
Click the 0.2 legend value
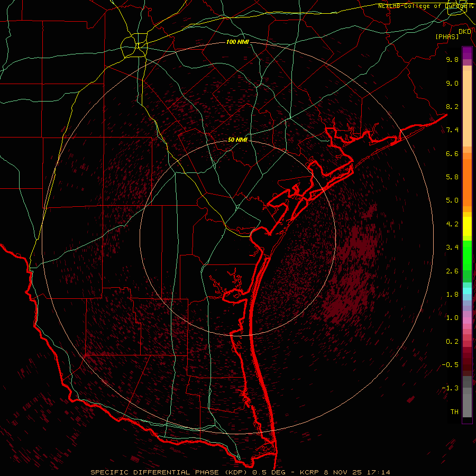point(452,342)
